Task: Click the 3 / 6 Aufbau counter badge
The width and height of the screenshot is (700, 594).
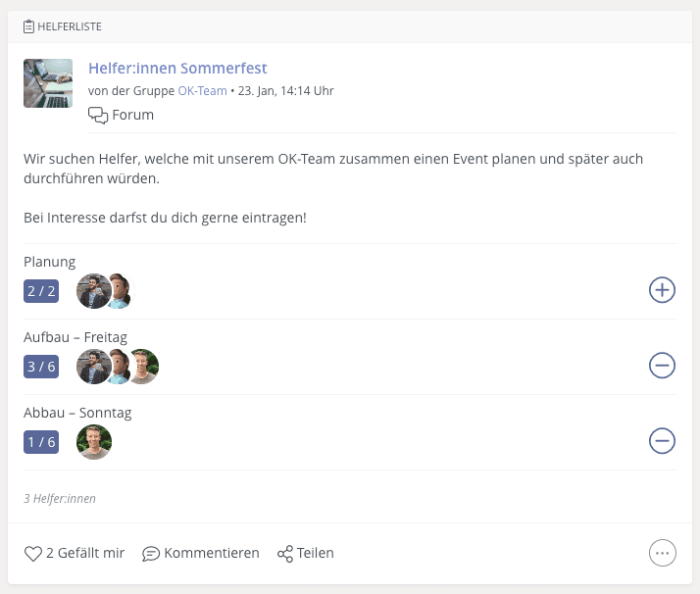Action: (x=41, y=367)
